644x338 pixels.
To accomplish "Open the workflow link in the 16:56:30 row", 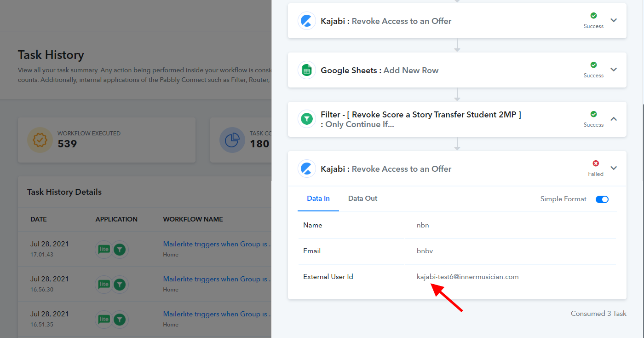I will pos(217,279).
